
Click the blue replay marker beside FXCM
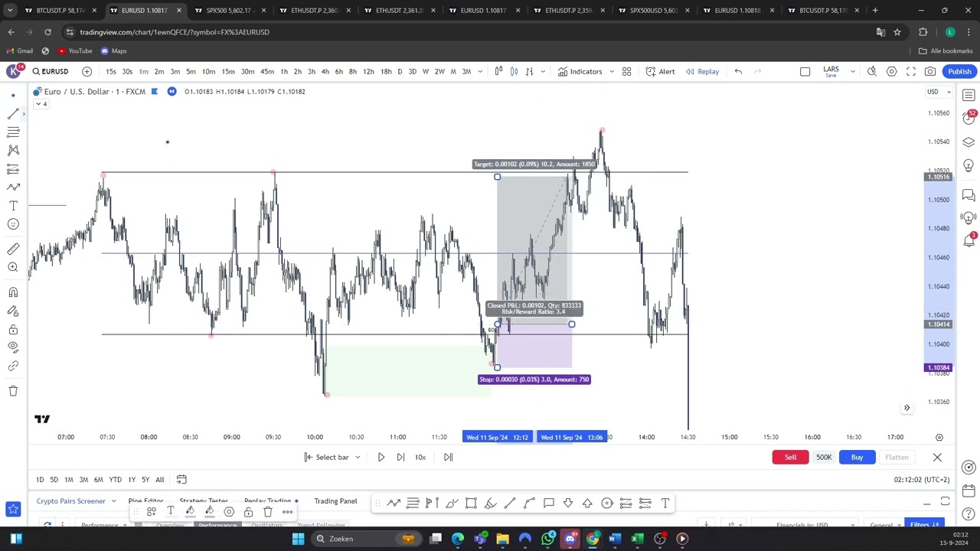coord(171,92)
